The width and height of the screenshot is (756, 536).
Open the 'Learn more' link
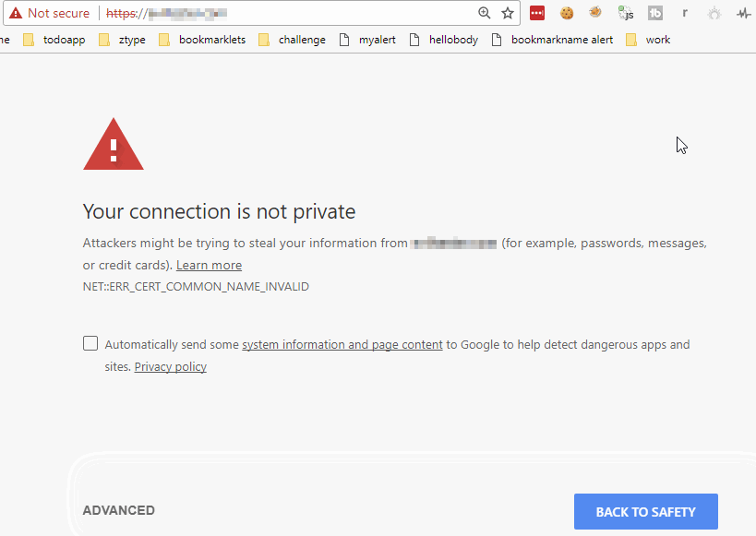tap(209, 265)
